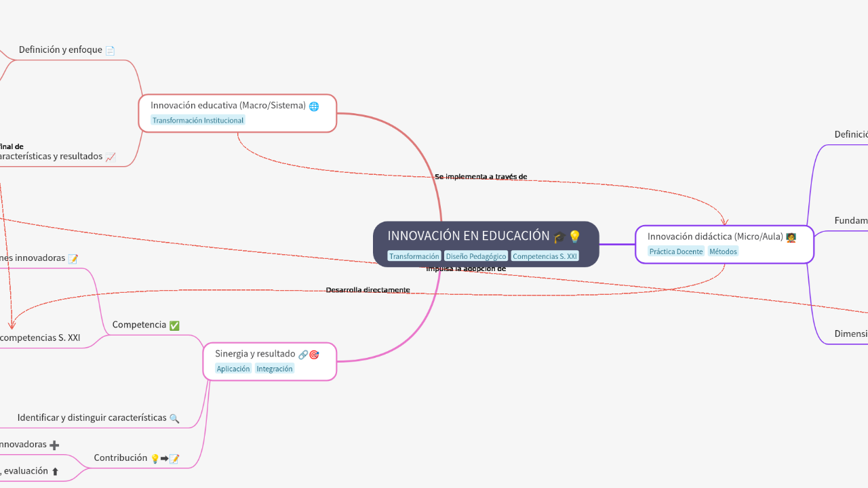Click the memo icon beside "innovadoras" topic

pyautogui.click(x=73, y=258)
